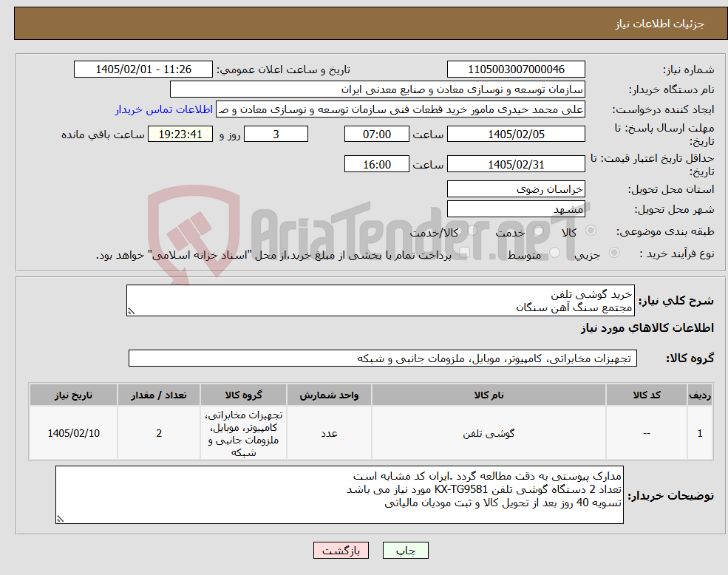
Task: Click the واحد شمارش column header
Action: pyautogui.click(x=329, y=395)
